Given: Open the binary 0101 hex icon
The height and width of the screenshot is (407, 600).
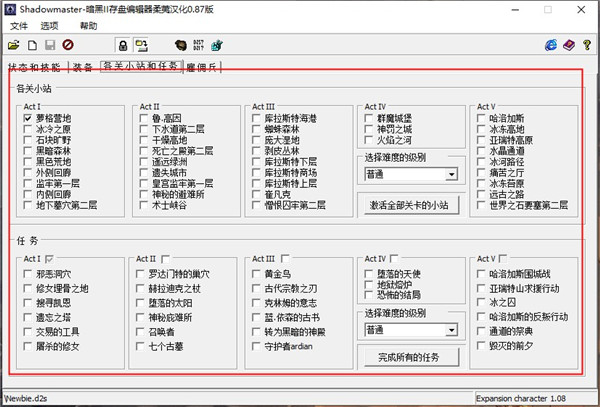Looking at the screenshot, I should click(x=198, y=46).
